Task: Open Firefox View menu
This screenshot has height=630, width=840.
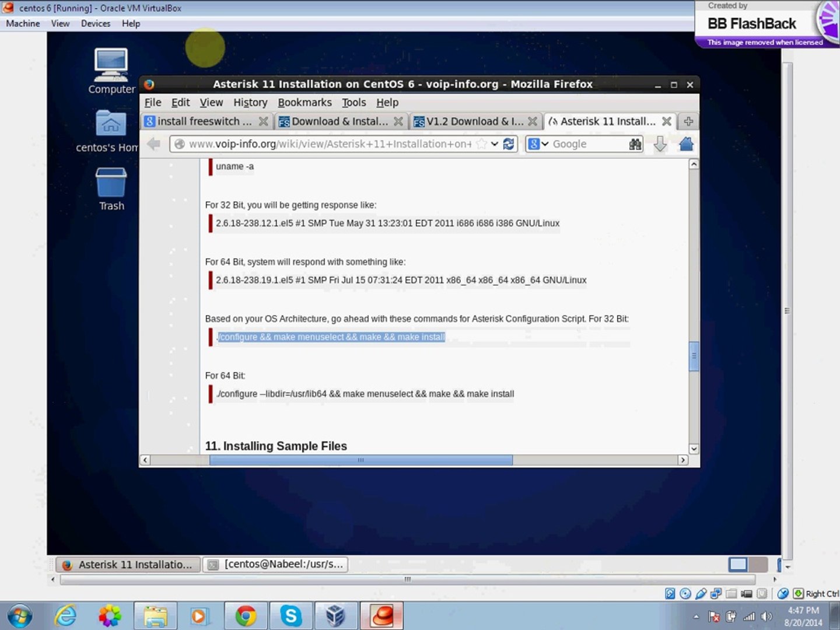Action: (x=211, y=103)
